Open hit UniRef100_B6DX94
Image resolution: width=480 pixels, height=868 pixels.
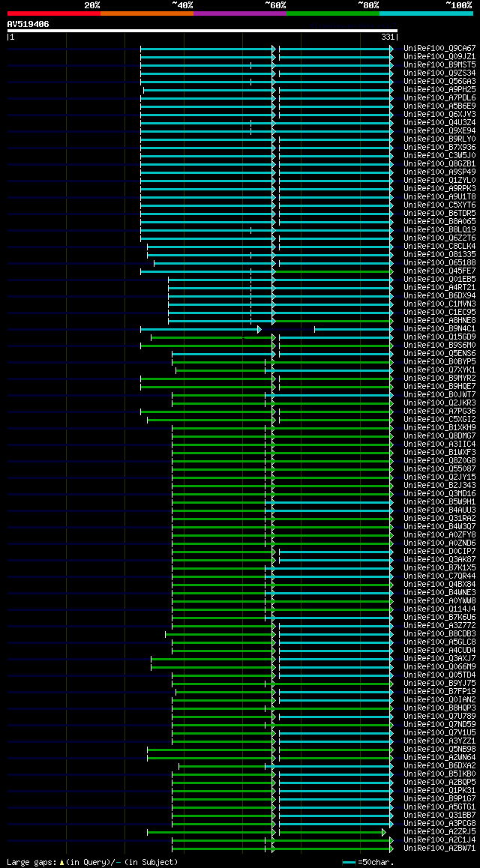pyautogui.click(x=439, y=296)
